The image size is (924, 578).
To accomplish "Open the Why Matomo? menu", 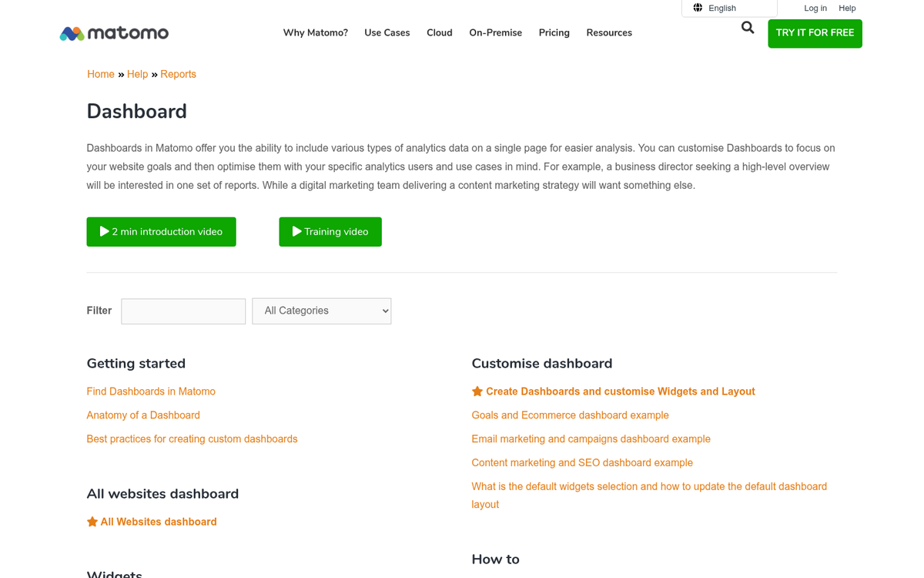I will coord(315,32).
